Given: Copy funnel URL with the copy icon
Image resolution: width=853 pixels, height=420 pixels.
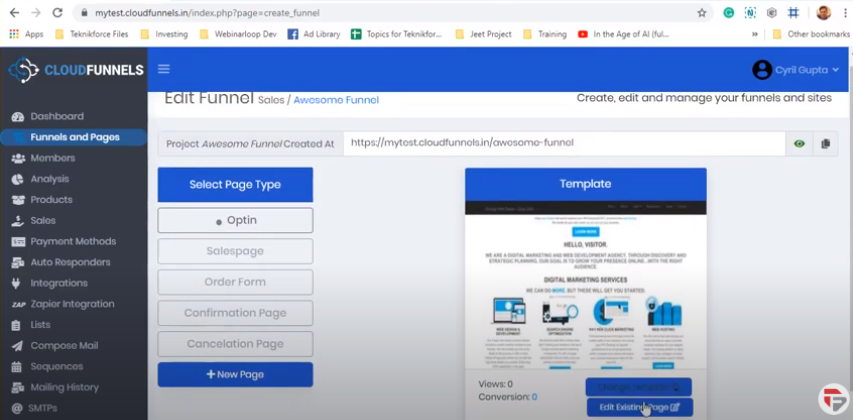Looking at the screenshot, I should click(825, 144).
